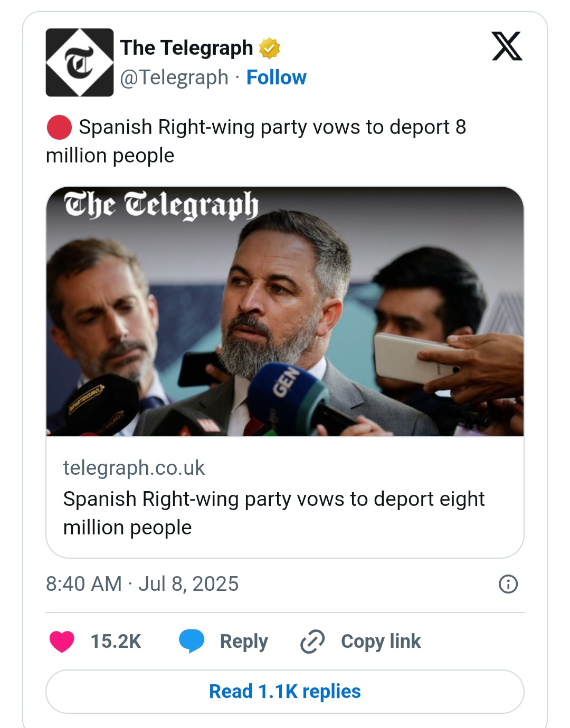Open the article card headline text
The width and height of the screenshot is (570, 728).
(273, 513)
